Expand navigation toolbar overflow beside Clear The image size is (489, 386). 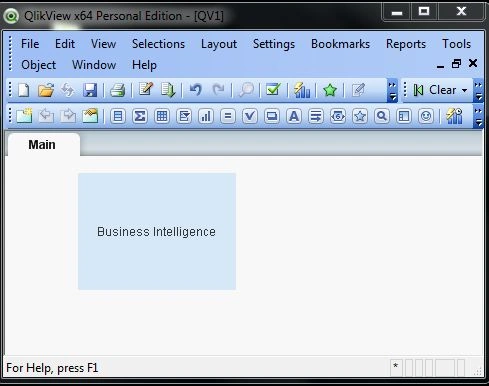478,91
